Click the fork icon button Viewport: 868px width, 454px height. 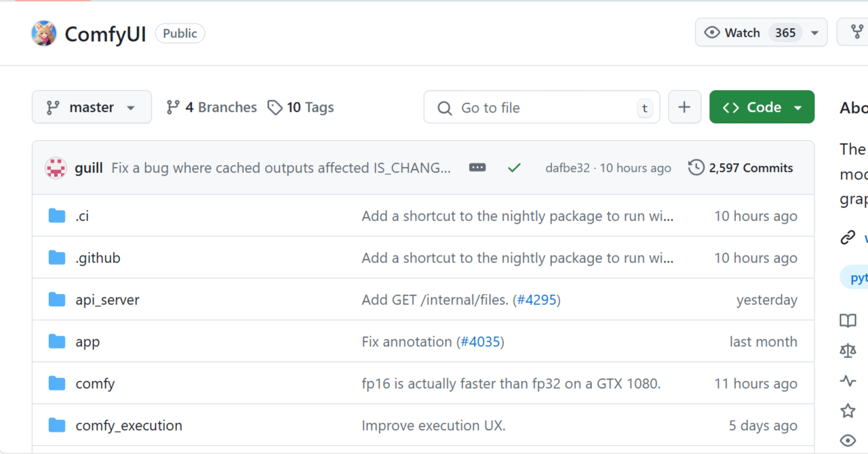pos(857,33)
